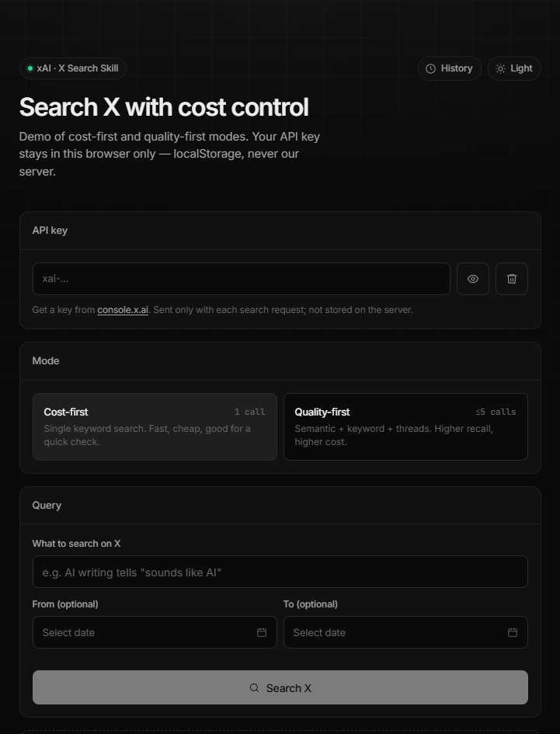Click the Search X button
The width and height of the screenshot is (560, 734).
(280, 687)
